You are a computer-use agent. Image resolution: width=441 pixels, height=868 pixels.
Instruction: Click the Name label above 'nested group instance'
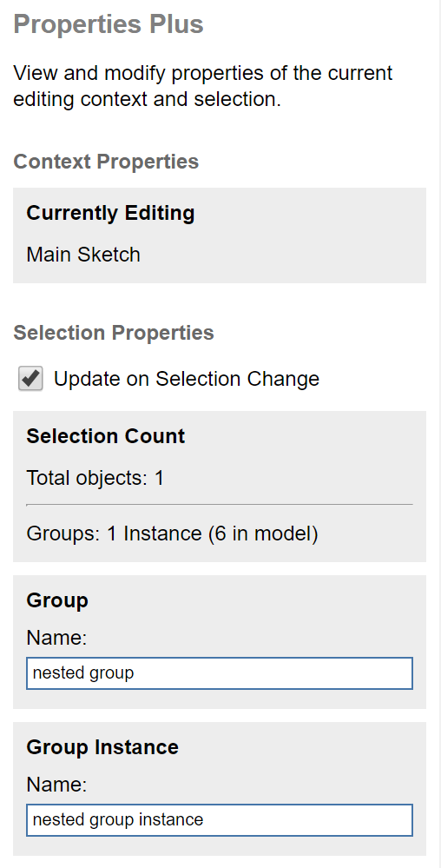click(56, 785)
